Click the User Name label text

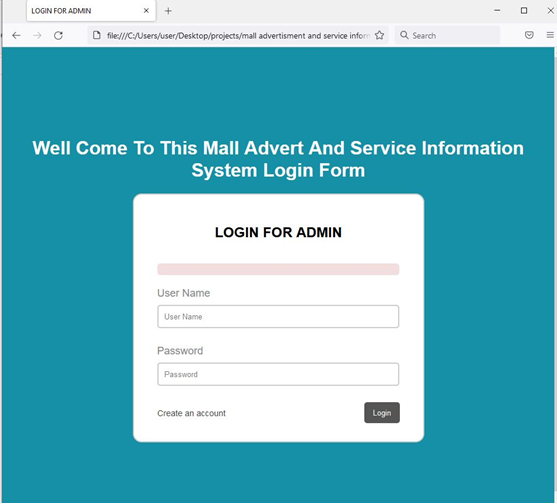pos(184,293)
